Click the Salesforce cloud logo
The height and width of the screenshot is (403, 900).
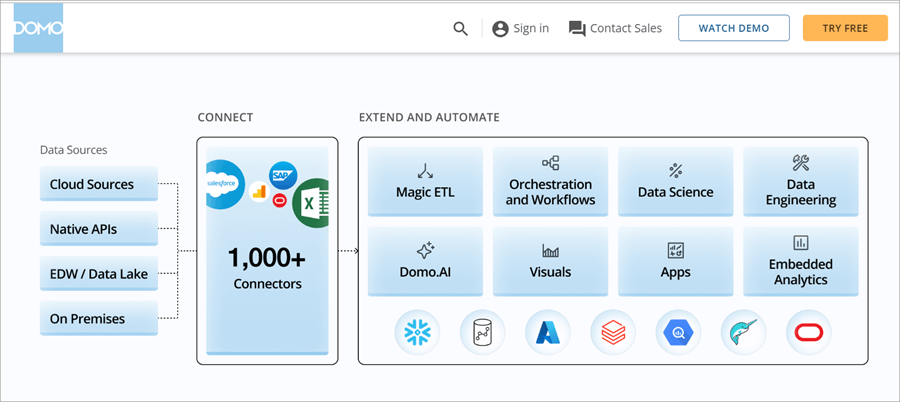pos(224,184)
